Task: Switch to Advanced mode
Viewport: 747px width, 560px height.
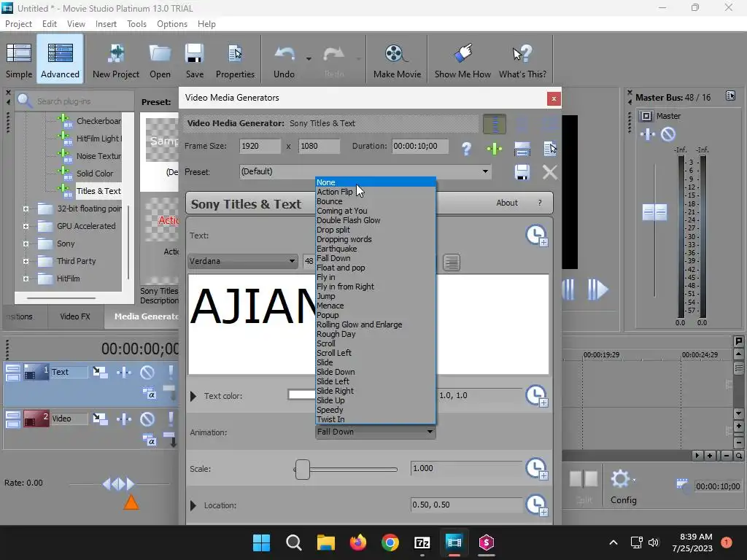Action: 60,60
